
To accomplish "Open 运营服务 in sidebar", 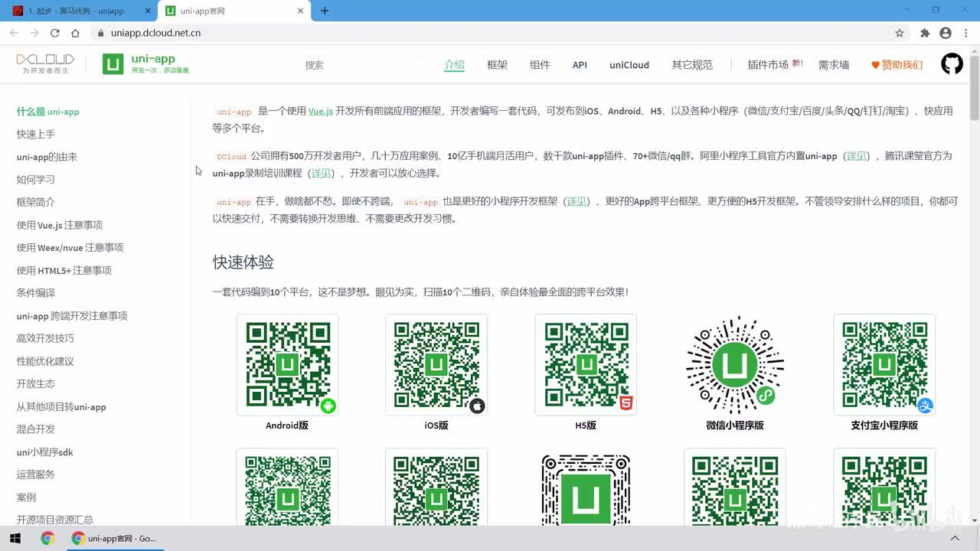I will coord(36,474).
